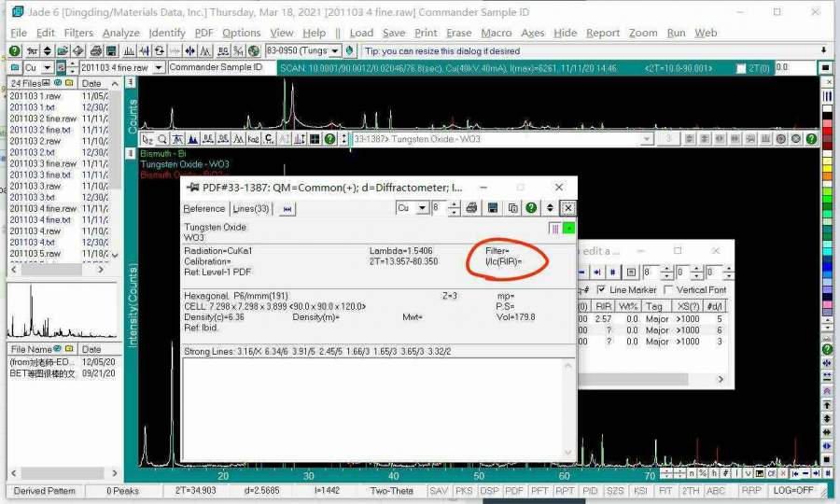Click Report in the command bar
This screenshot has width=840, height=504.
[603, 34]
